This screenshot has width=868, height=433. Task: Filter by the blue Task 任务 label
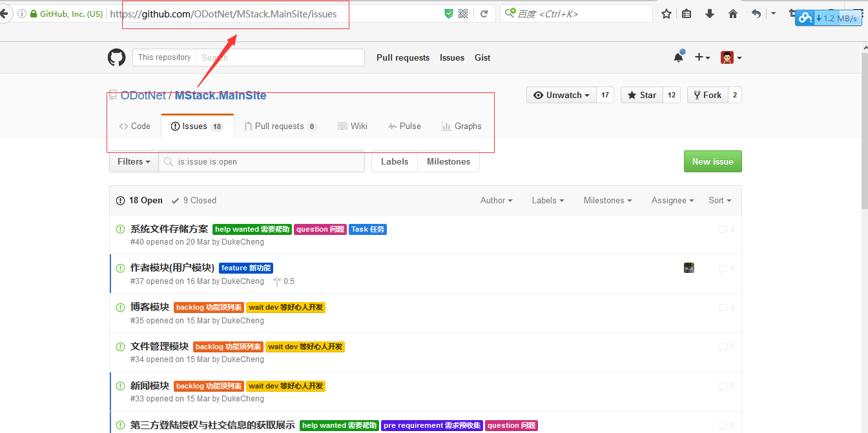(x=368, y=229)
